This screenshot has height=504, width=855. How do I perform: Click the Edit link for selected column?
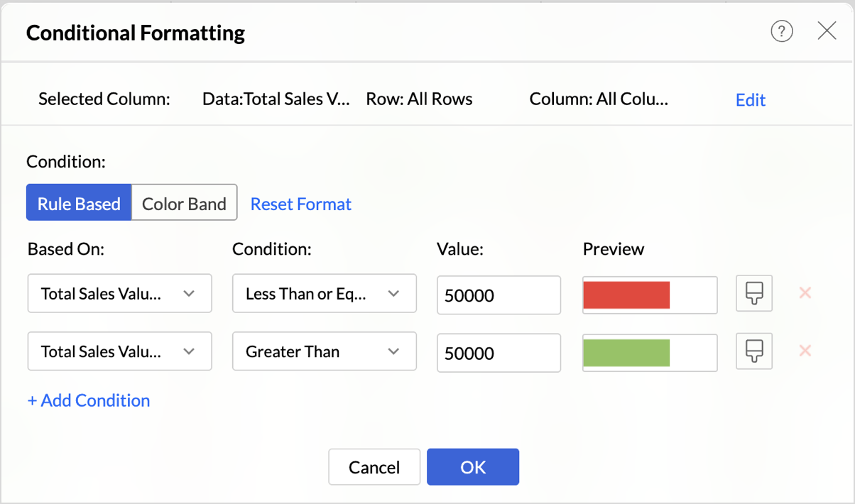pyautogui.click(x=750, y=100)
